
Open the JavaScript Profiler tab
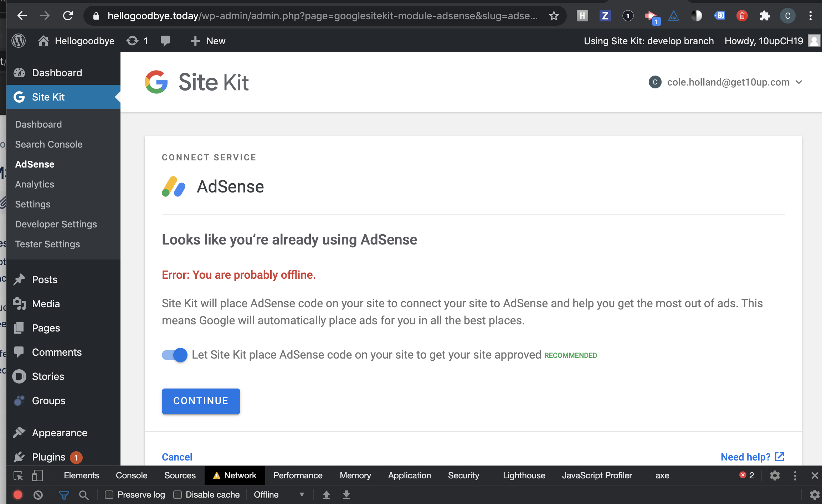(597, 475)
